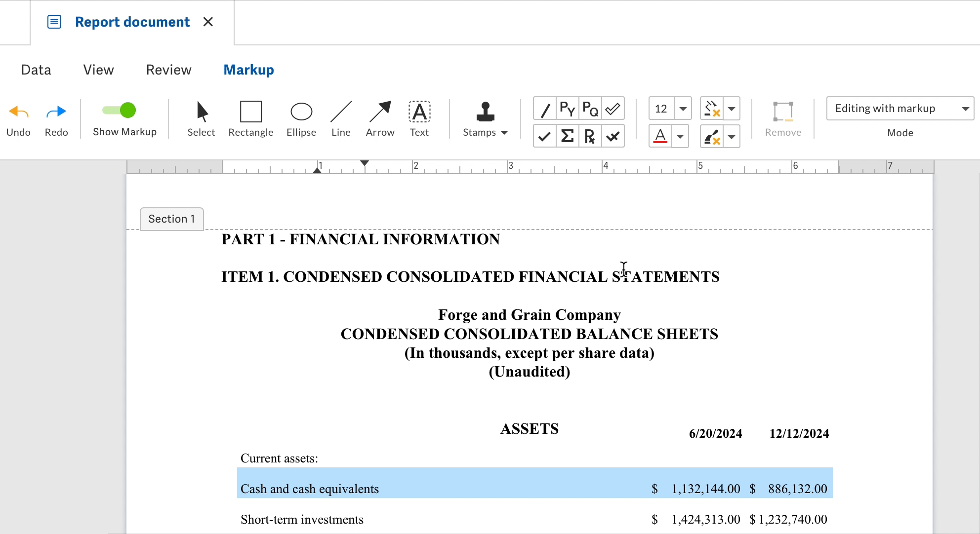Apply the red font color swatch
The width and height of the screenshot is (980, 534).
pyautogui.click(x=660, y=137)
